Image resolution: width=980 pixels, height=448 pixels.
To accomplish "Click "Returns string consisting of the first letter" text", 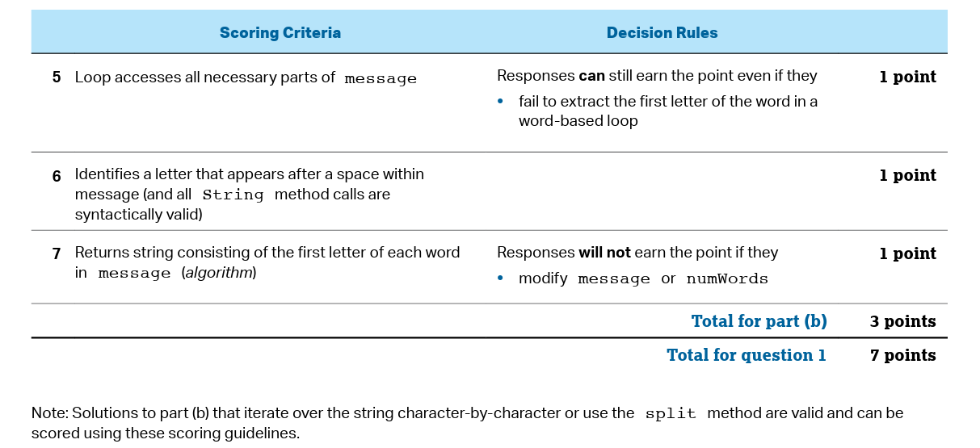I will tap(267, 253).
